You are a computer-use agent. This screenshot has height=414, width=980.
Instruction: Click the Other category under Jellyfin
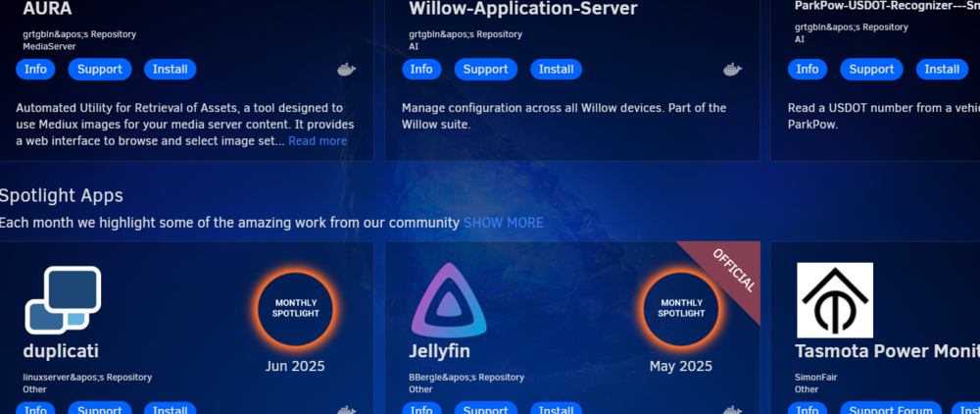pyautogui.click(x=420, y=389)
